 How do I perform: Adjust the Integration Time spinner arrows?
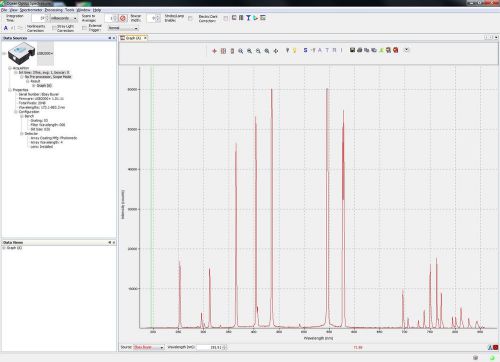tap(47, 18)
